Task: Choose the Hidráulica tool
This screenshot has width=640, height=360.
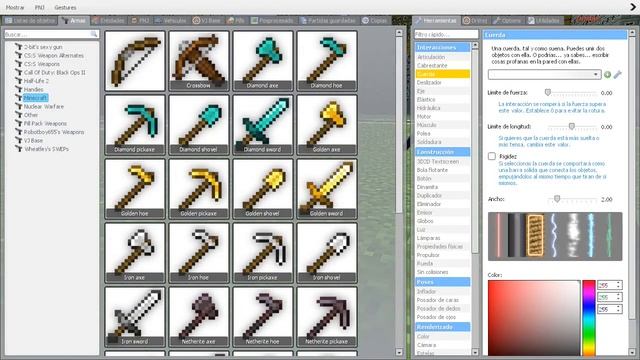Action: 442,108
